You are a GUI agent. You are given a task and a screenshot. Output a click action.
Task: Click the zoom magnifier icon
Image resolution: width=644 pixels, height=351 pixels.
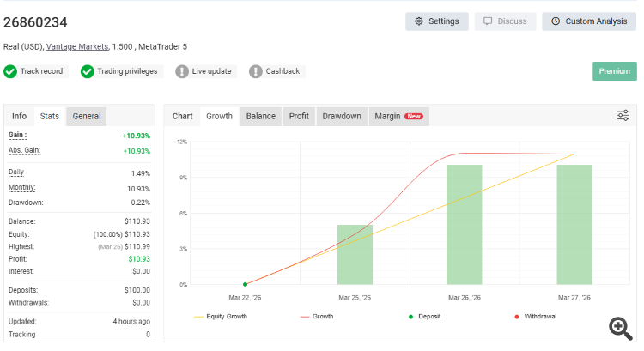click(x=620, y=327)
